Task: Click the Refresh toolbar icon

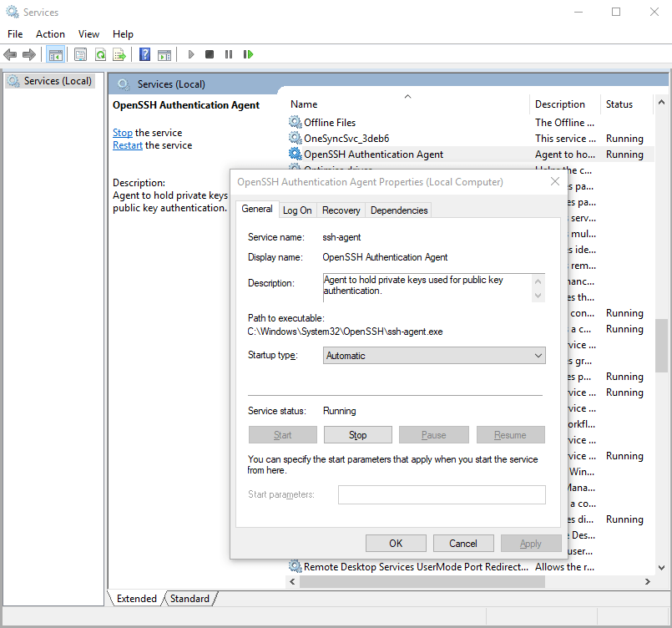Action: click(100, 54)
